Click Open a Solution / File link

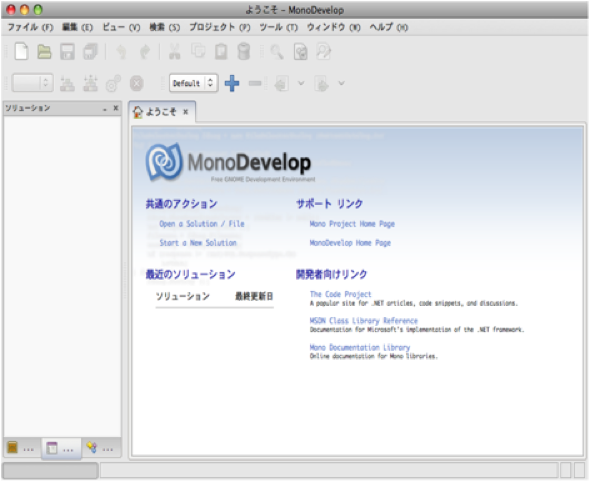pyautogui.click(x=202, y=224)
